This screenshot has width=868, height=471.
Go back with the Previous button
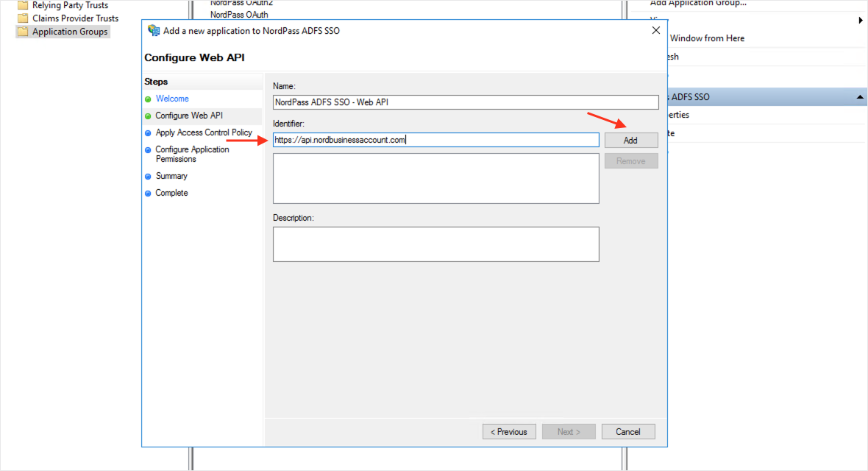click(509, 432)
